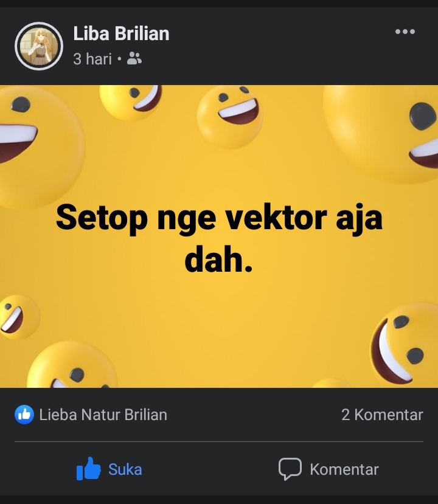Open the reaction list by Lieba Natur Brilian
438x504 pixels.
coord(103,415)
